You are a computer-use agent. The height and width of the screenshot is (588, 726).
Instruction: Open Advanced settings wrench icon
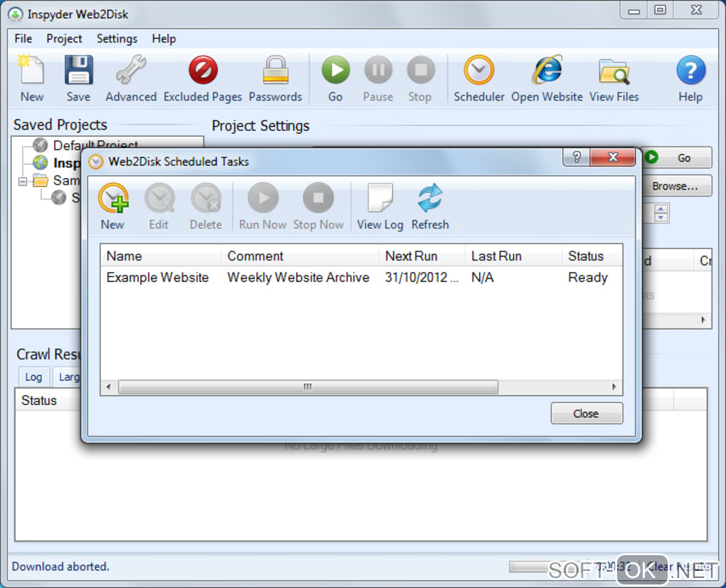(131, 78)
